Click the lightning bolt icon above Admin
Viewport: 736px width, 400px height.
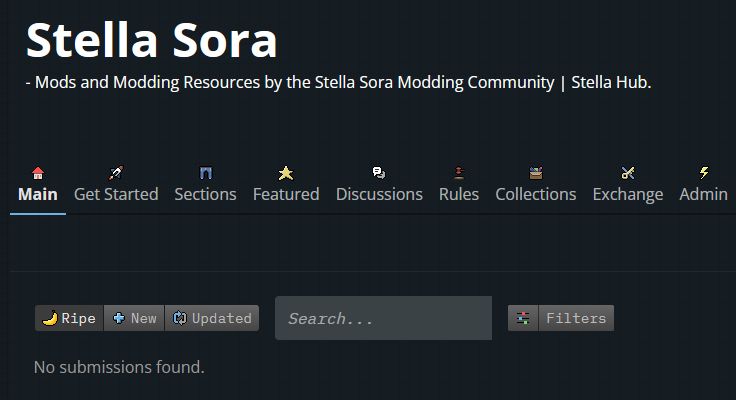(704, 173)
